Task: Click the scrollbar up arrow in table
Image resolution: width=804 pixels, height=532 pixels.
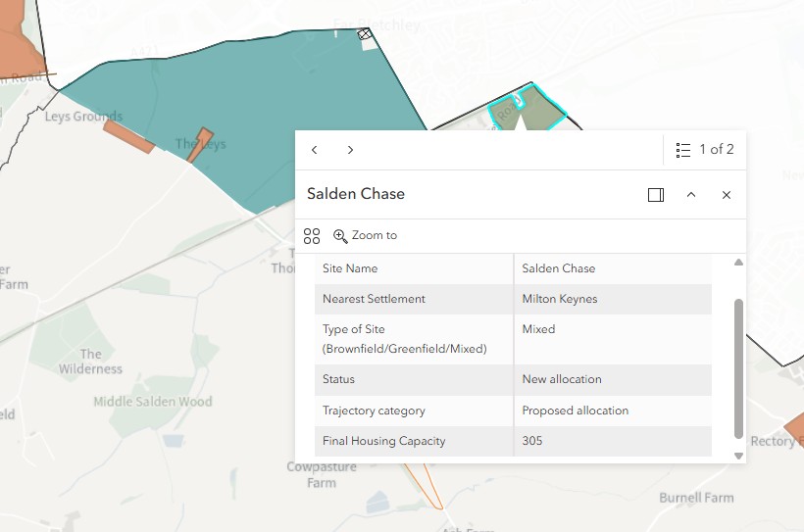Action: click(738, 263)
